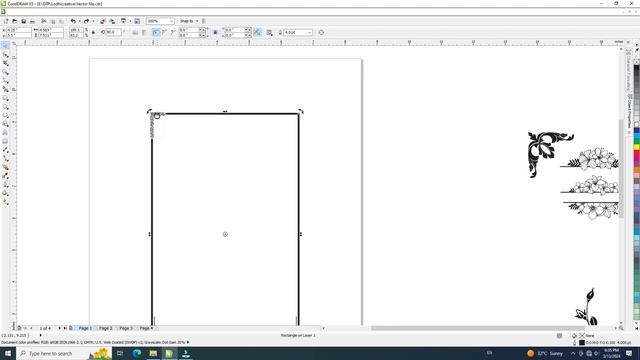Toggle the edit corners together lock
The image size is (640, 360).
point(216,32)
